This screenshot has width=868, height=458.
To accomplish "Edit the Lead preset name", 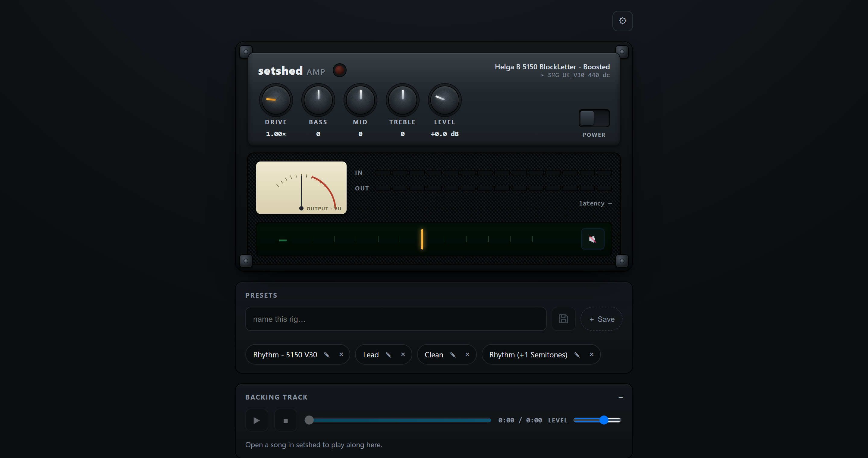I will click(388, 355).
